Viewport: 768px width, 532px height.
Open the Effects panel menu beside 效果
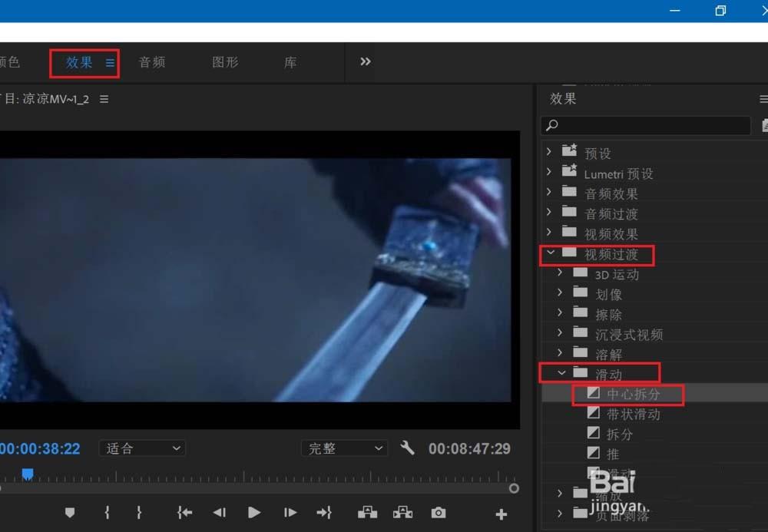(110, 64)
